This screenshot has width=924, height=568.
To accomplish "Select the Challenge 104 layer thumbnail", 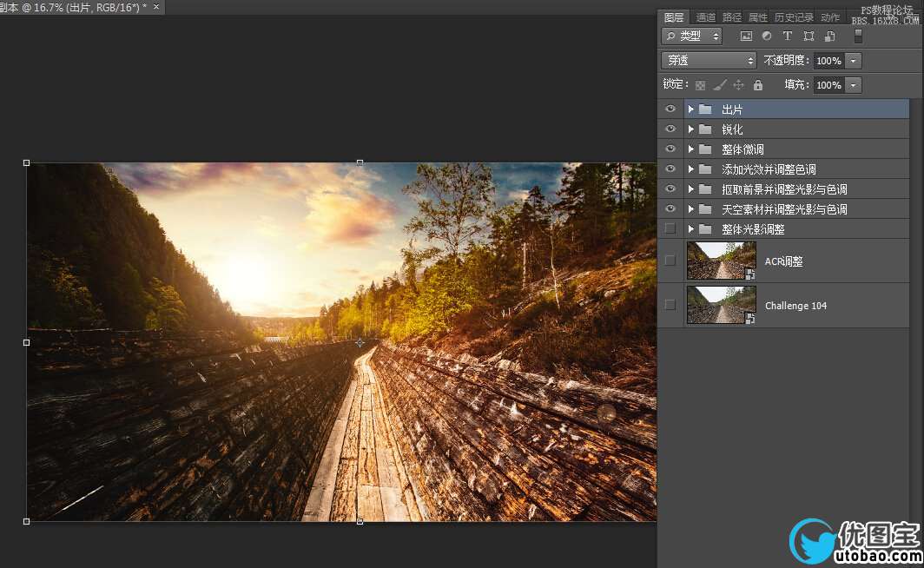I will pos(722,305).
